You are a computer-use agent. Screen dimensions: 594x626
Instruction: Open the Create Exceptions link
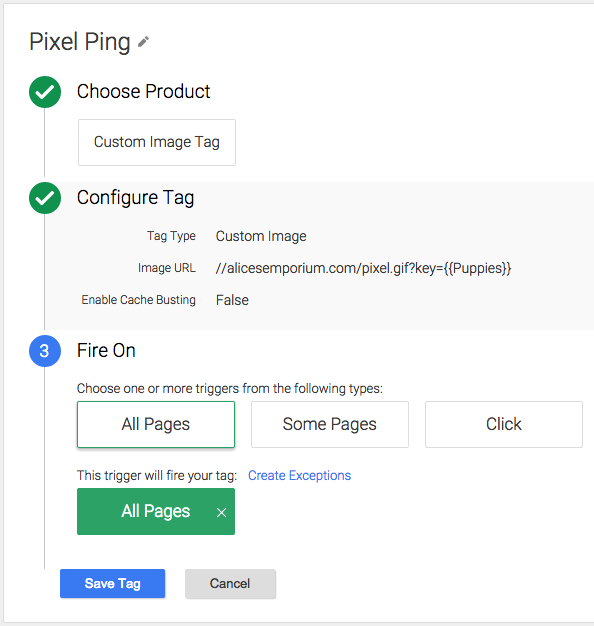(299, 475)
